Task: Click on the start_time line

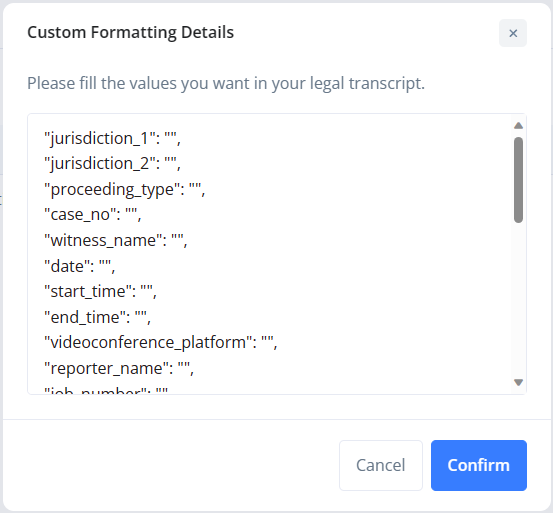Action: [x=101, y=292]
